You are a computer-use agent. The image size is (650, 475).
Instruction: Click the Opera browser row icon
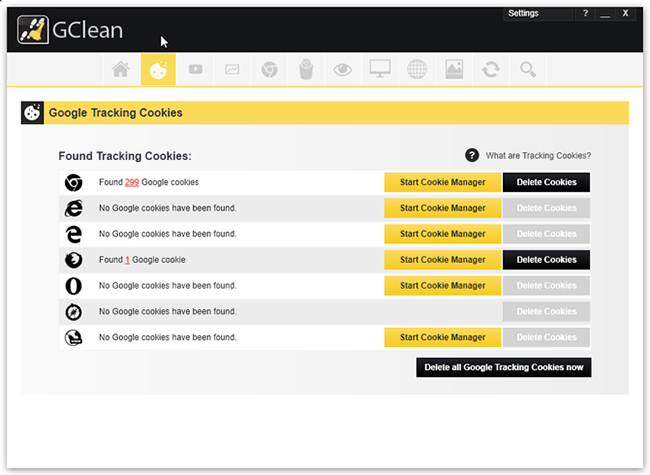(x=73, y=286)
